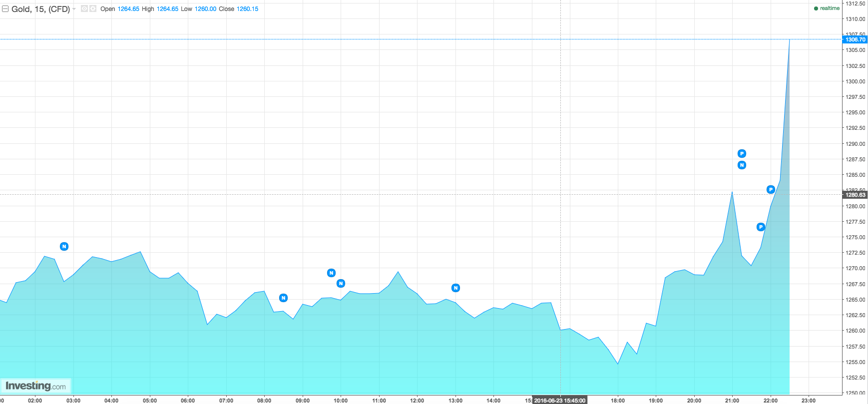
Task: Open the gear settings icon for Gold
Action: tap(92, 8)
